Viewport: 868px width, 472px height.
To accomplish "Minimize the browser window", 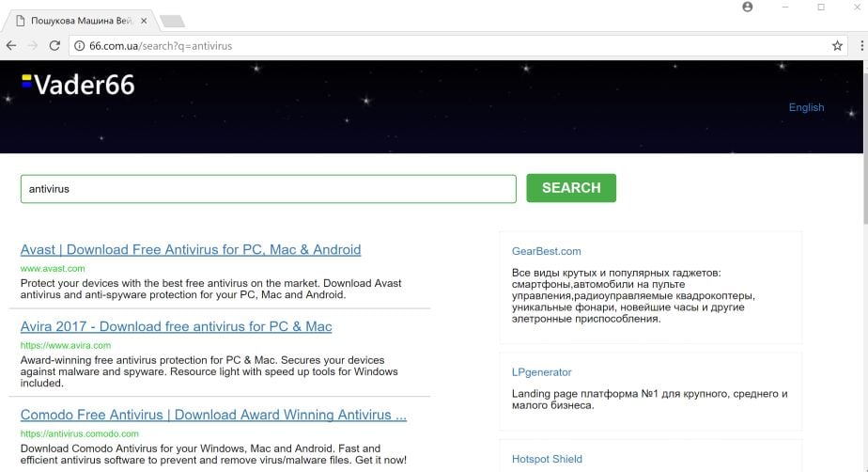I will click(x=785, y=8).
